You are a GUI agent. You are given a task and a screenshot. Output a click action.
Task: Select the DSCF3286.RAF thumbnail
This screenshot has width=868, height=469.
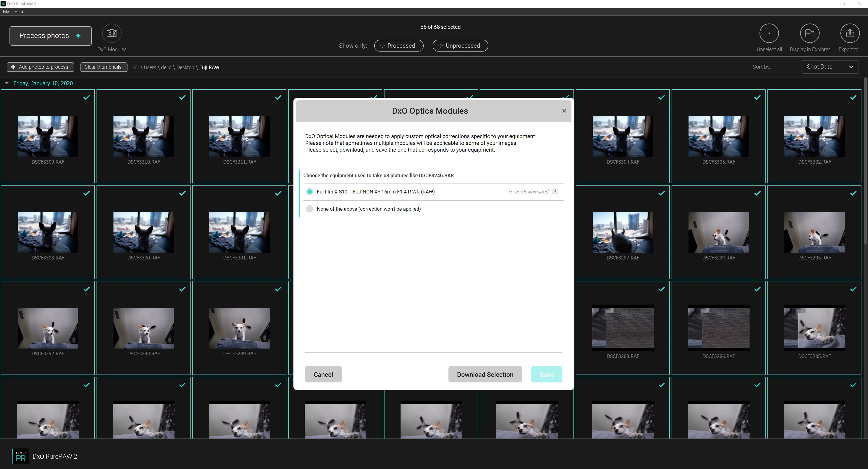tap(718, 328)
